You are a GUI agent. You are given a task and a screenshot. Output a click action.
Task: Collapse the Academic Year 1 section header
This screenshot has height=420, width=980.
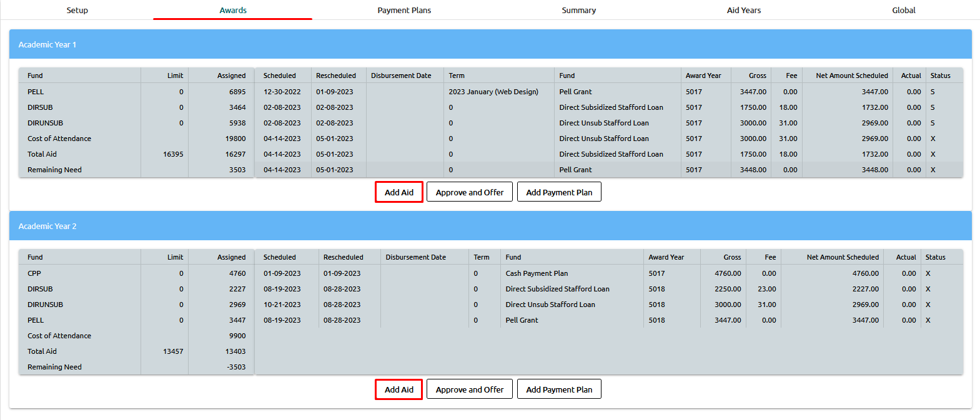[x=490, y=44]
